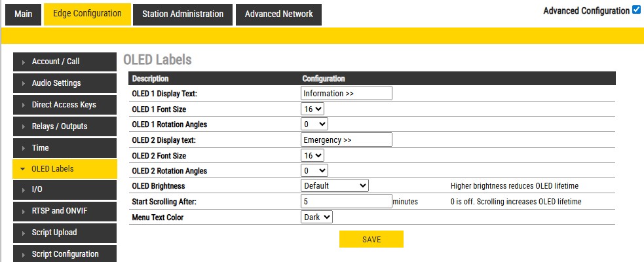The image size is (644, 262).
Task: Expand the Audio Settings sidebar section
Action: coord(64,83)
